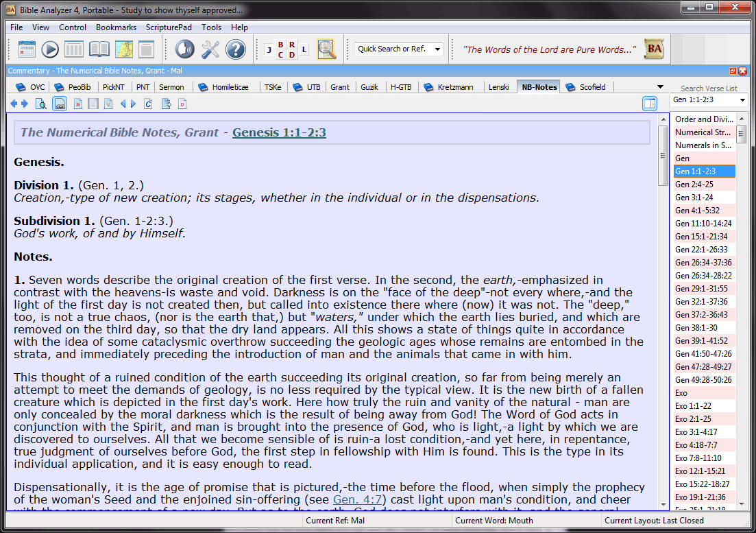This screenshot has width=756, height=533.
Task: Toggle the B panel button in JBRCDL cluster
Action: (280, 45)
